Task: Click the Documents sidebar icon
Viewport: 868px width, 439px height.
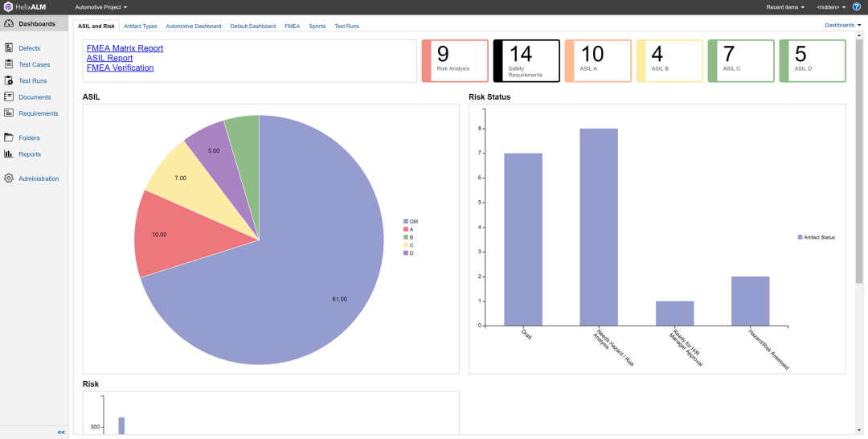Action: [8, 96]
